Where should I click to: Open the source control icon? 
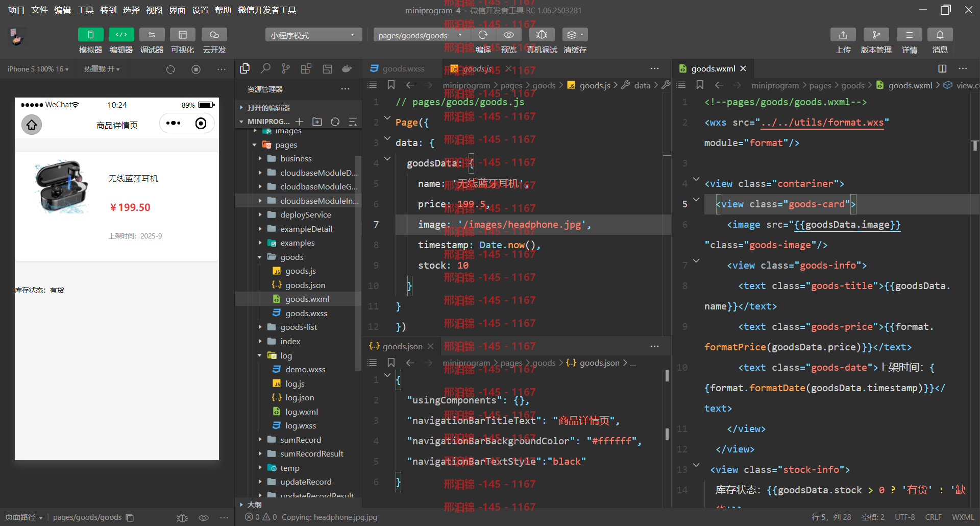tap(286, 68)
